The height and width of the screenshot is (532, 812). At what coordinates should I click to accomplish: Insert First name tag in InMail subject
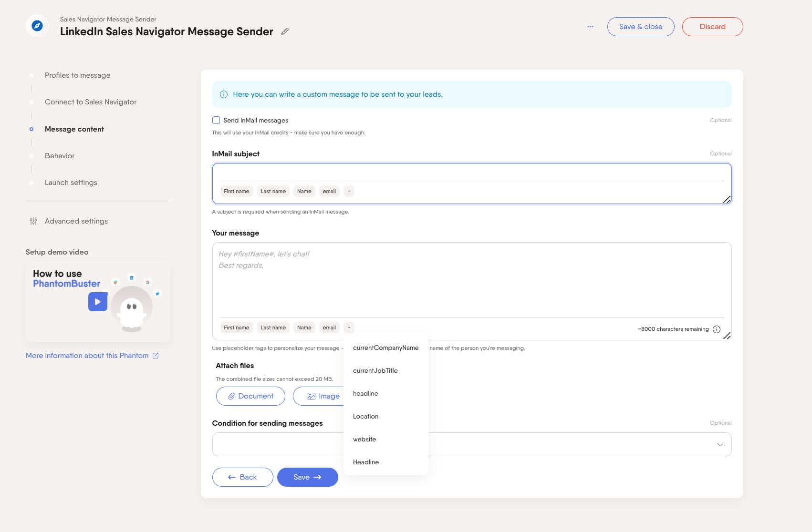[237, 191]
